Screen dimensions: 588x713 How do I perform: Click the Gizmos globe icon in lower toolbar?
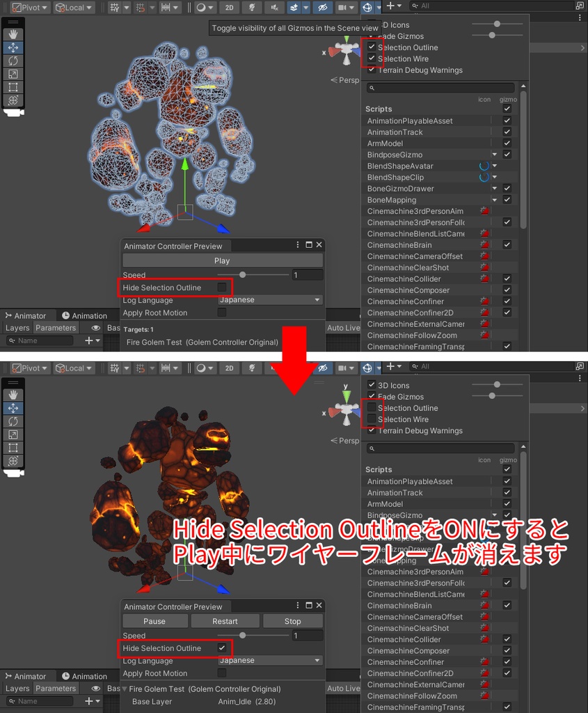[367, 368]
